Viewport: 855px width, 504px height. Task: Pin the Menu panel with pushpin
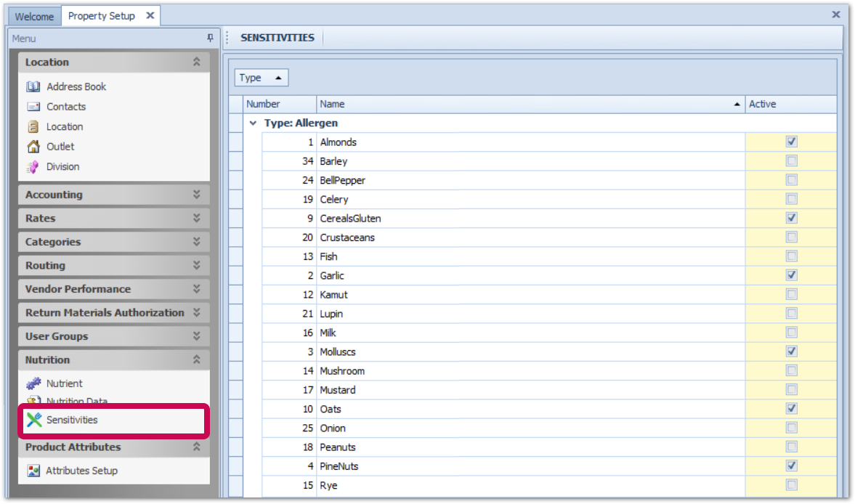click(x=210, y=38)
